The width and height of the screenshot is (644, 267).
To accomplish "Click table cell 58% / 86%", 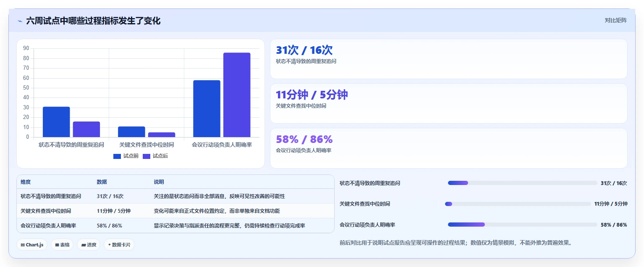I will (109, 226).
